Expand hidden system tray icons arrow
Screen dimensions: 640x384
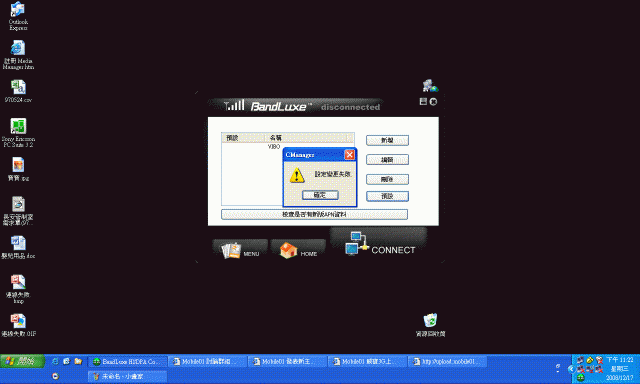571,369
